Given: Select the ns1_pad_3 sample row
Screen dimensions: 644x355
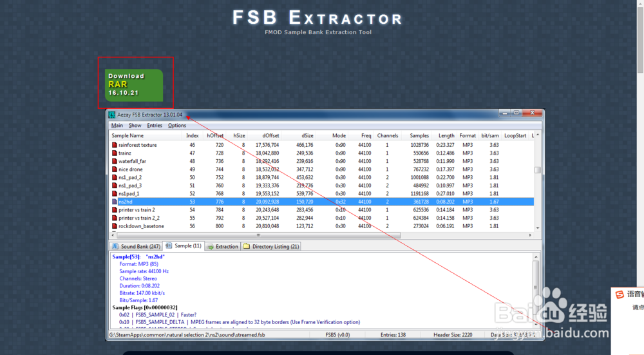Looking at the screenshot, I should coord(321,186).
